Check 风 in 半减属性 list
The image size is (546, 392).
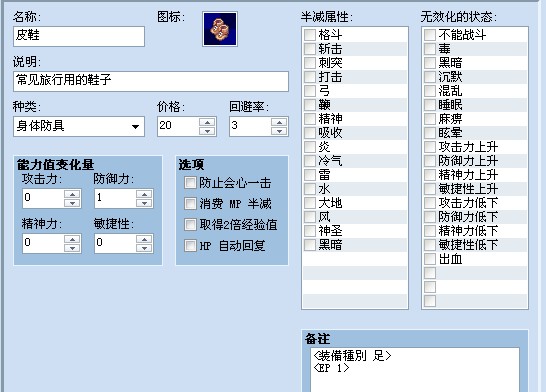point(310,217)
